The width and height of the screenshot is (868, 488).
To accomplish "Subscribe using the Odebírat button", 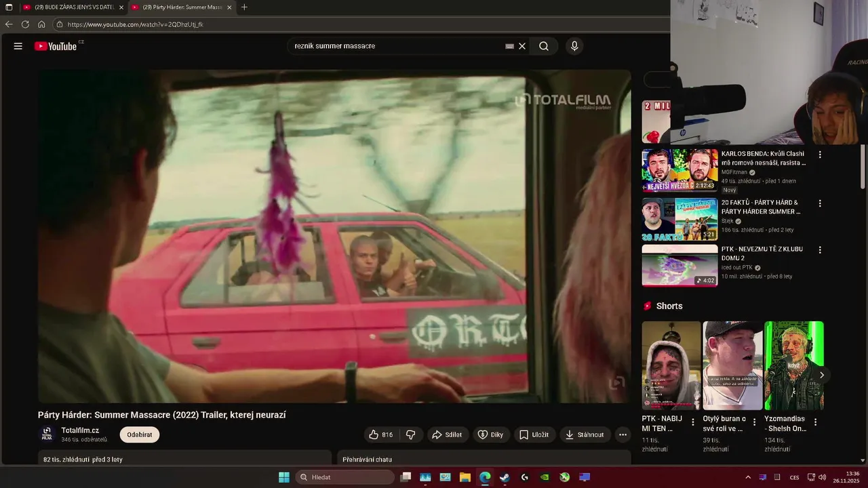I will coord(140,434).
